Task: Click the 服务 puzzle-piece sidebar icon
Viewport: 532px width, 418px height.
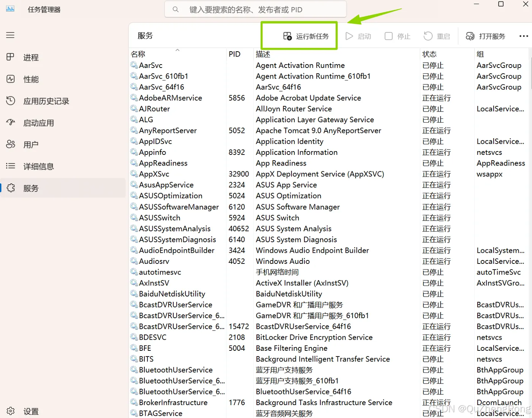Action: tap(11, 188)
